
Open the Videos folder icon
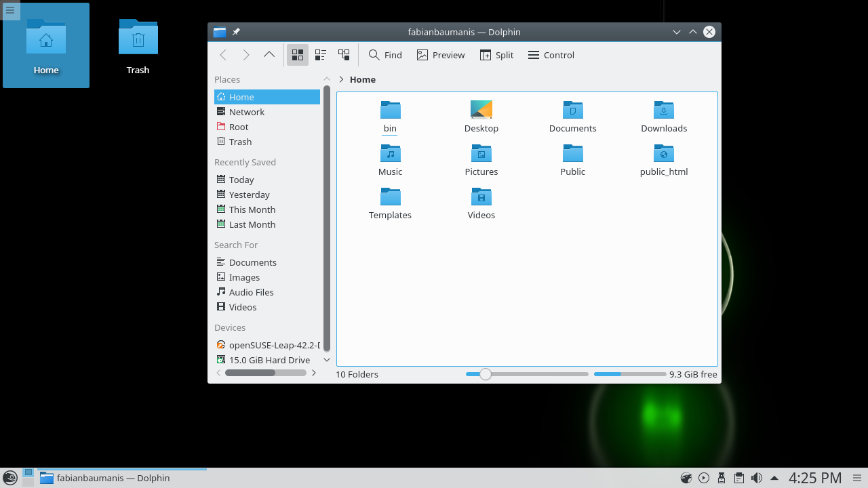point(481,197)
